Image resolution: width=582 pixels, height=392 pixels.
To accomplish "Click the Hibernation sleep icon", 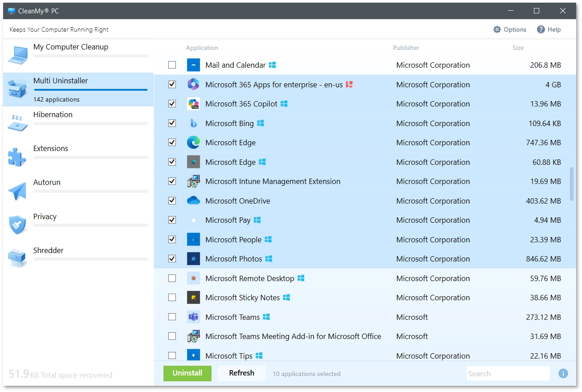I will click(17, 123).
